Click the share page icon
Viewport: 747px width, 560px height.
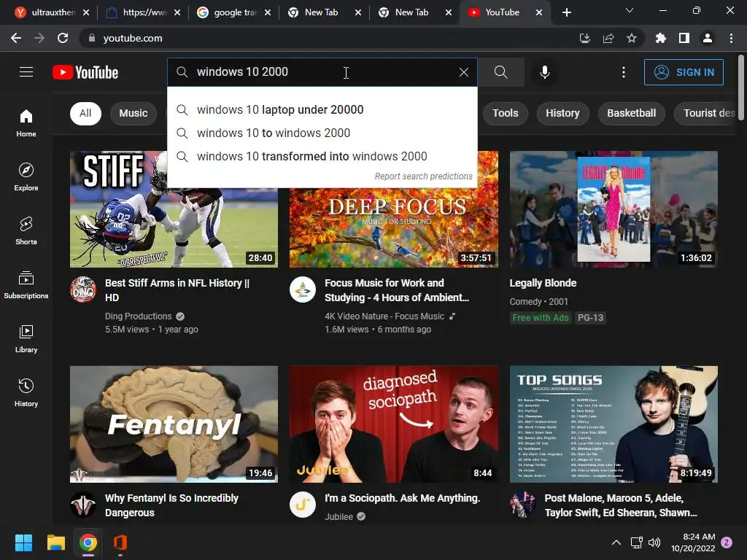[608, 38]
